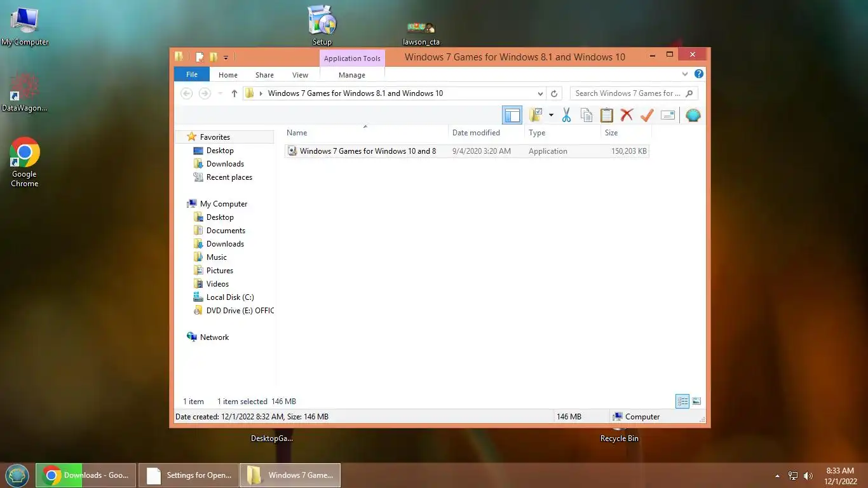Select Google Chrome desktop shortcut
The width and height of the screenshot is (868, 488).
[25, 163]
